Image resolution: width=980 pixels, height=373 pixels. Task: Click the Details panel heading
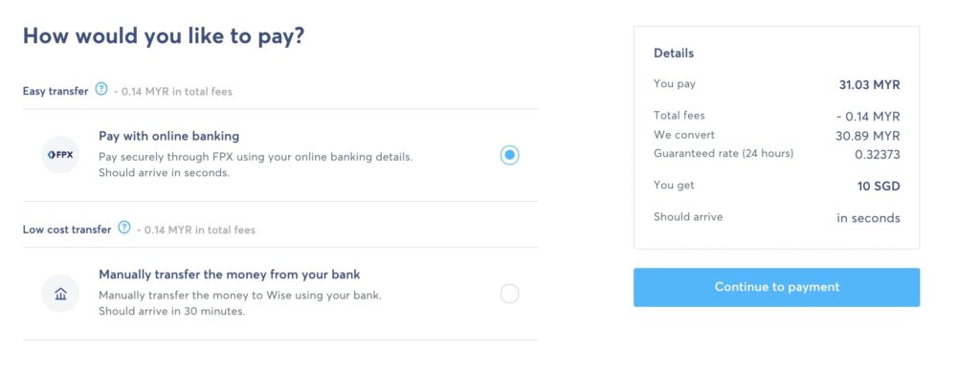tap(674, 54)
